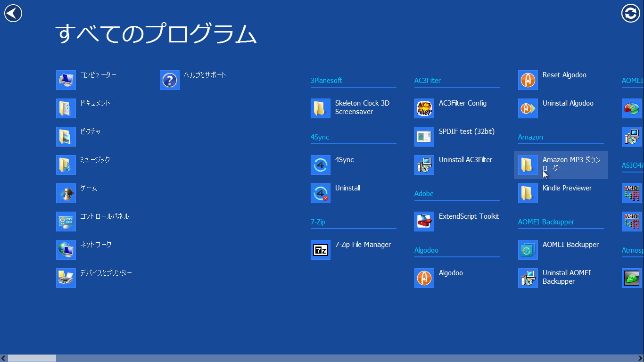This screenshot has width=644, height=362.
Task: Open the Amazon MP3 ダウンローダー tile
Action: pos(561,164)
